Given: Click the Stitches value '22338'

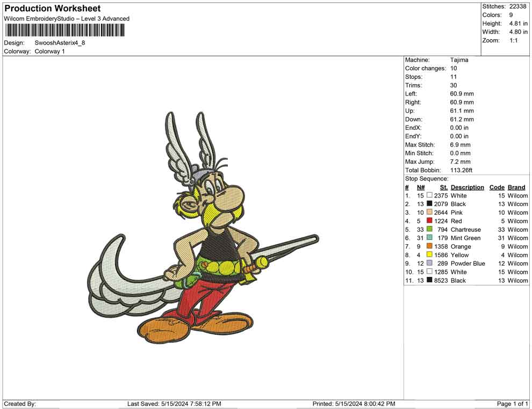Looking at the screenshot, I should [517, 6].
